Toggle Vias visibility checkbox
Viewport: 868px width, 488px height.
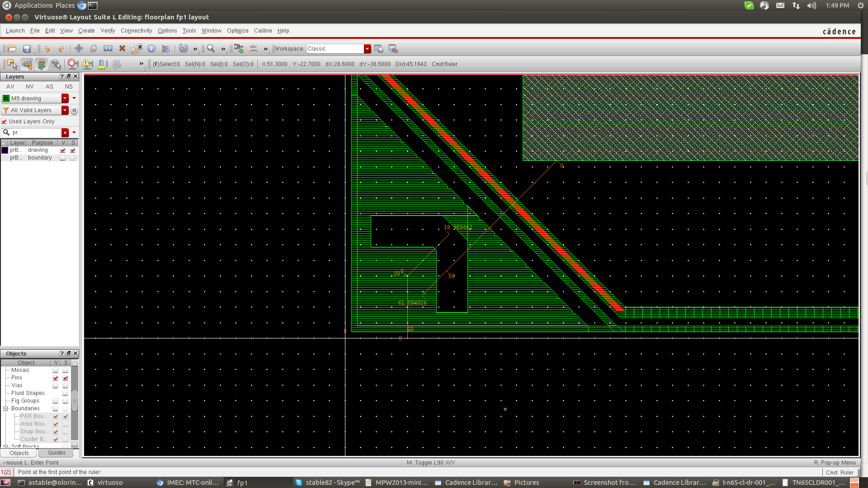click(x=56, y=385)
